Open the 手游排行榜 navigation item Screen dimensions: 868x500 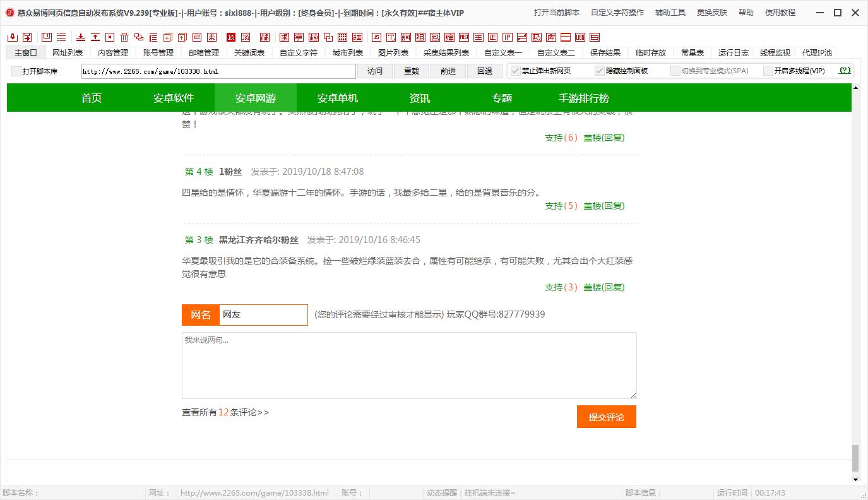(584, 98)
